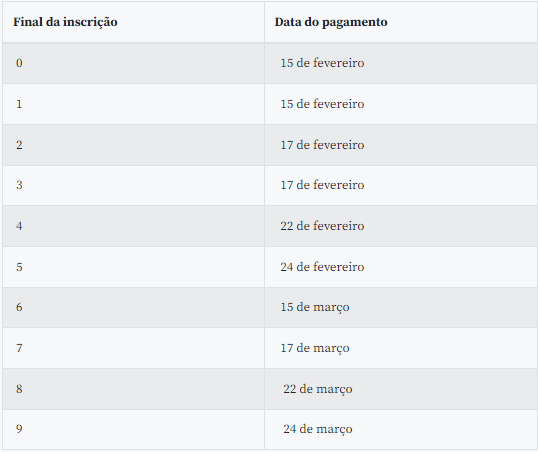Click the '22 de fevereiro' payment date
The image size is (538, 452).
click(322, 226)
